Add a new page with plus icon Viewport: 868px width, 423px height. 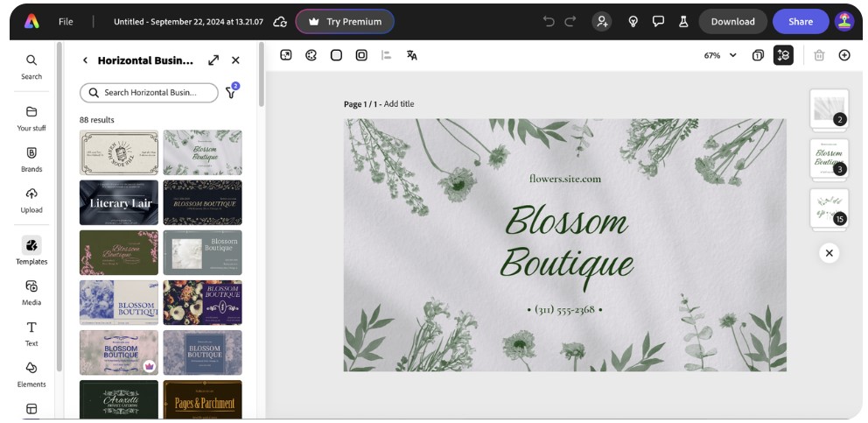click(844, 55)
